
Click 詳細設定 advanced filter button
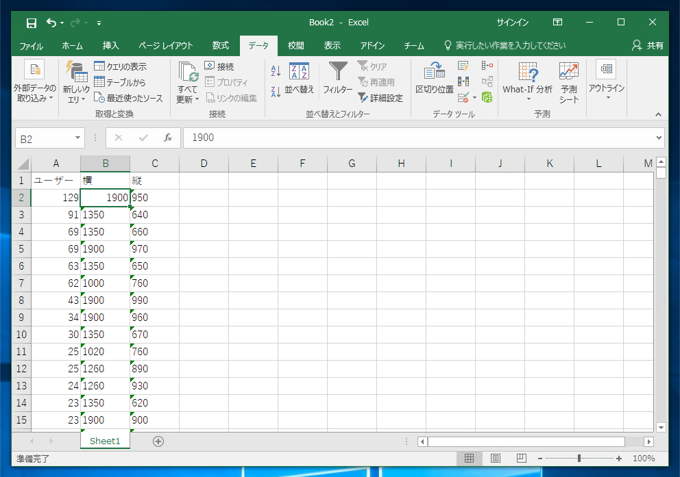click(x=380, y=98)
